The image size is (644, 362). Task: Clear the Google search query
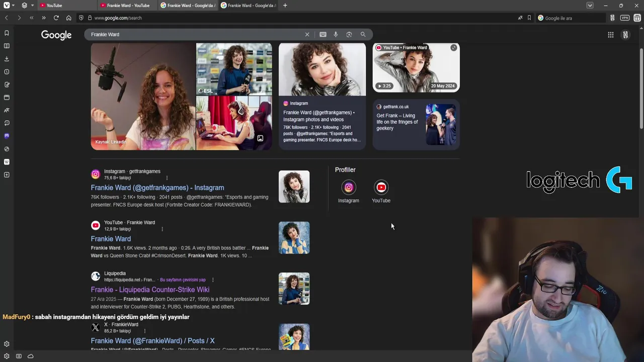(x=307, y=34)
